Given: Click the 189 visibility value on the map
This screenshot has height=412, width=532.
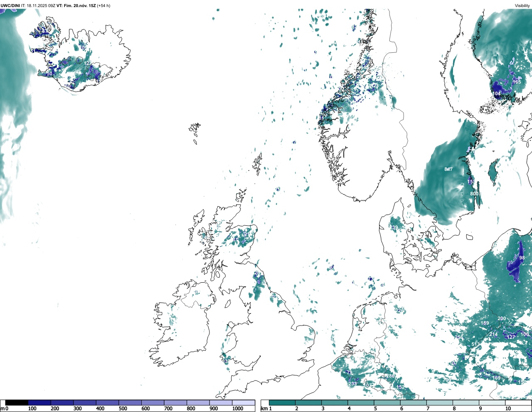Looking at the screenshot, I should point(485,323).
